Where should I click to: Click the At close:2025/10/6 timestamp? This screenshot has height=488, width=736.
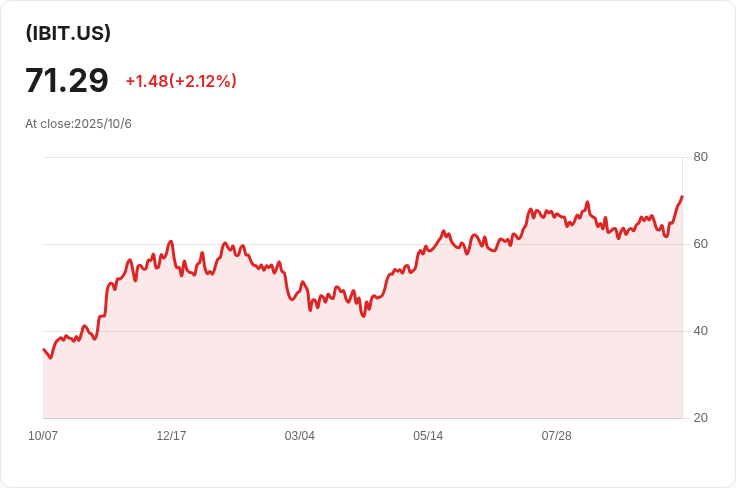coord(78,124)
